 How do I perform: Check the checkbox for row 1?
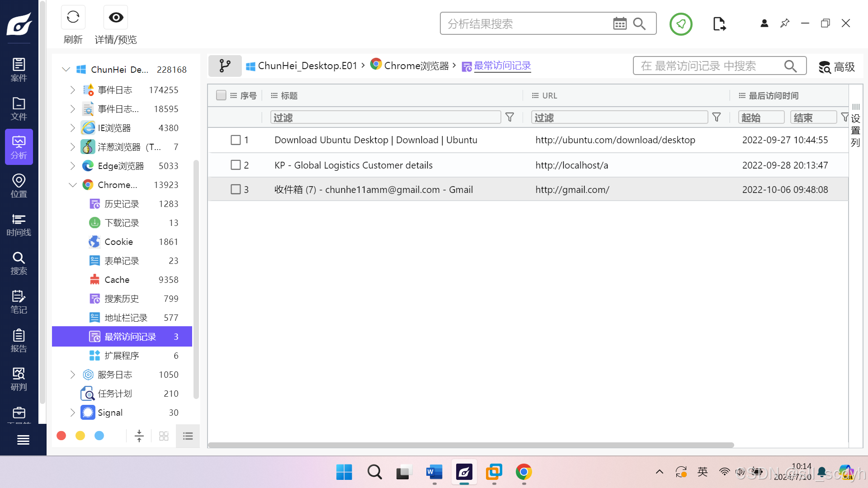pos(236,140)
